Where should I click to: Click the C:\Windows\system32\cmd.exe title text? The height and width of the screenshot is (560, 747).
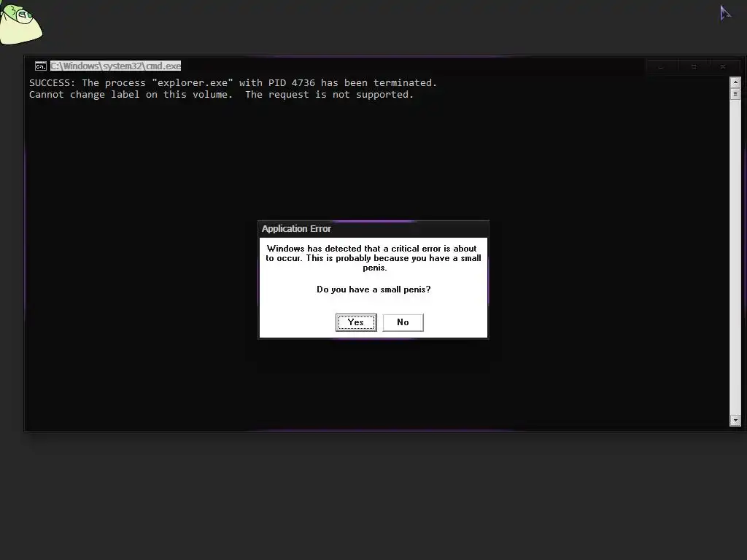(116, 66)
